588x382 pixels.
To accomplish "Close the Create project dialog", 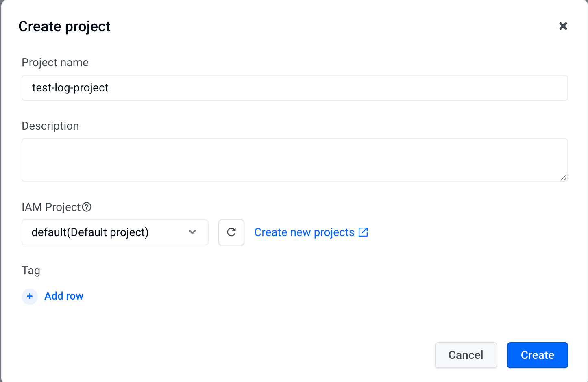I will pos(563,26).
